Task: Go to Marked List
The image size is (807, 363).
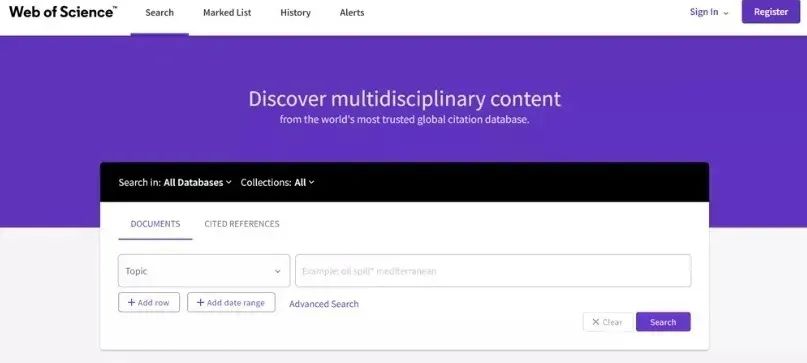Action: pos(227,13)
